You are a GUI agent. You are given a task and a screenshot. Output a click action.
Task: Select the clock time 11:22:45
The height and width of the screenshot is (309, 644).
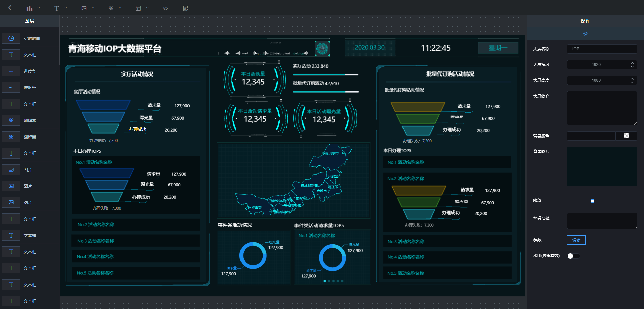(436, 48)
